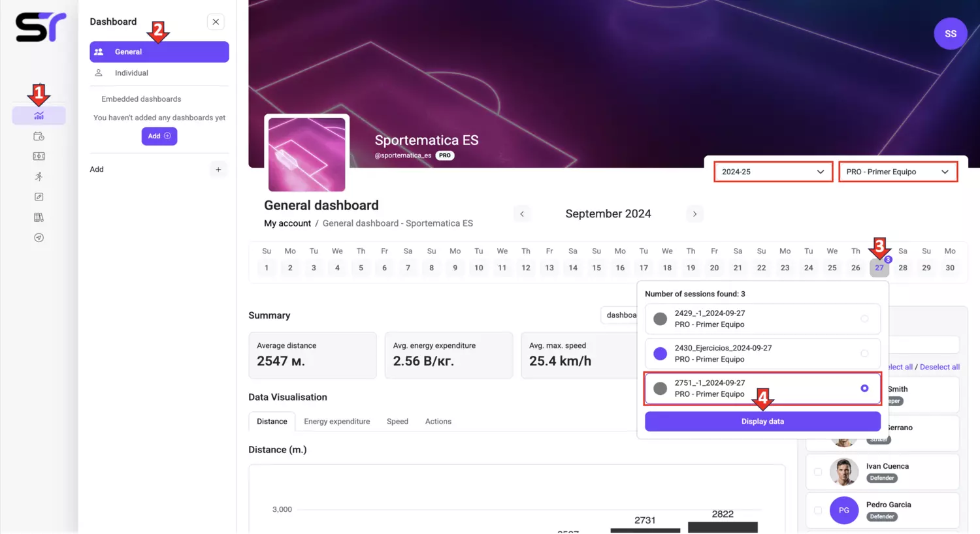Image resolution: width=980 pixels, height=534 pixels.
Task: Click the Display data button
Action: [x=762, y=421]
